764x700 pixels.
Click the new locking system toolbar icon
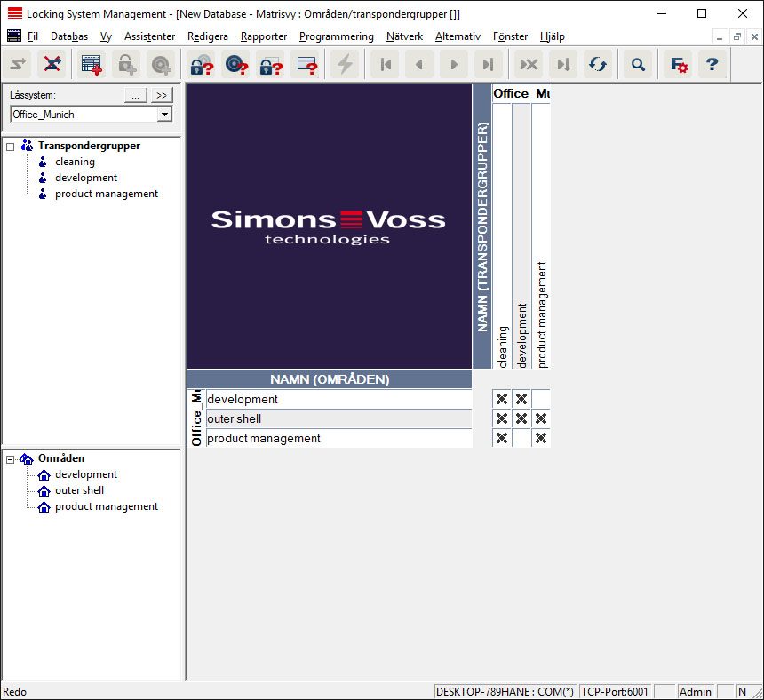click(x=91, y=64)
